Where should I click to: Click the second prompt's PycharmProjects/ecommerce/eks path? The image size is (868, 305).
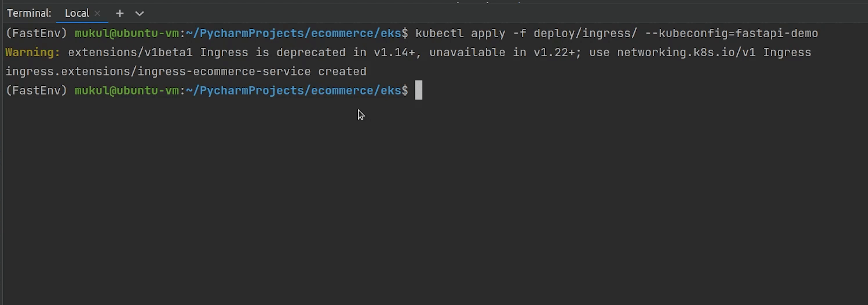293,91
